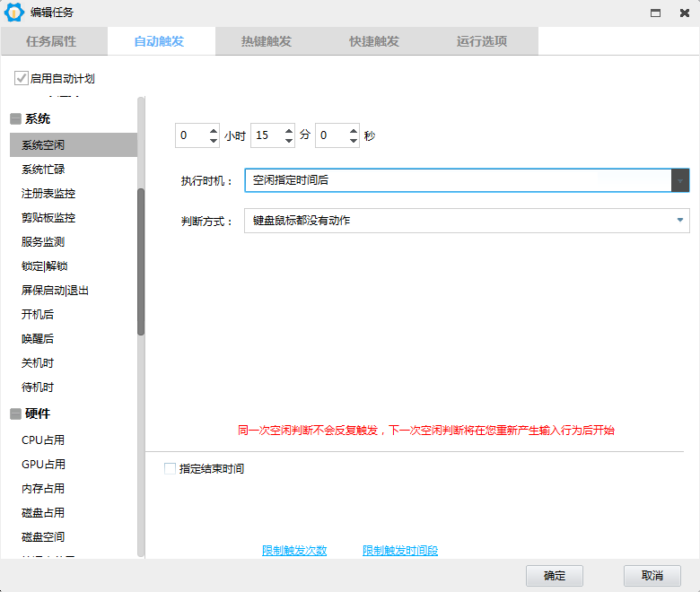Click the app logo icon in title bar
This screenshot has height=592, width=700.
coord(14,13)
